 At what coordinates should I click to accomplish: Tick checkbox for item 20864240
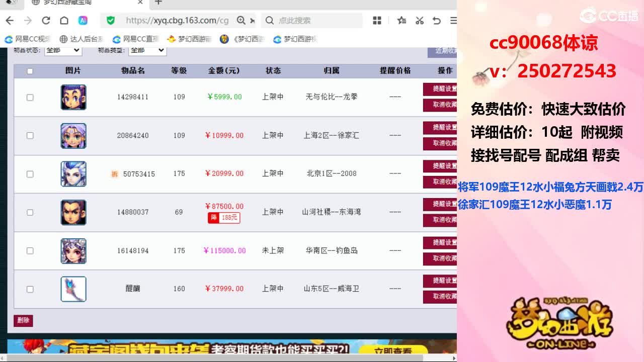(30, 136)
